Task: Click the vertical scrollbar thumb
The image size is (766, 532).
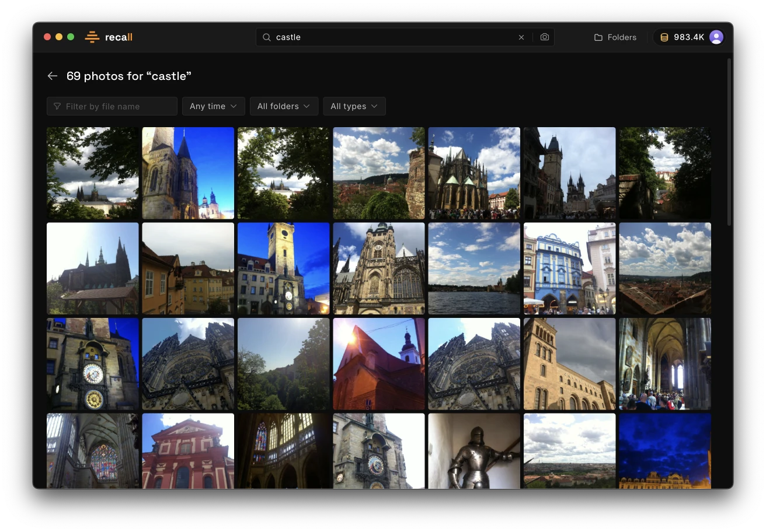Action: point(729,142)
